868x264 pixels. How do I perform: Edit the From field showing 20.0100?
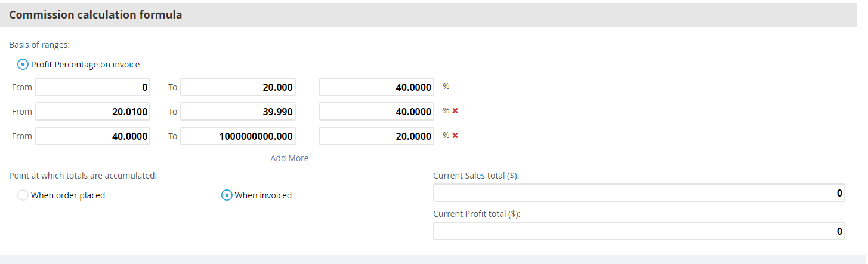tap(93, 112)
